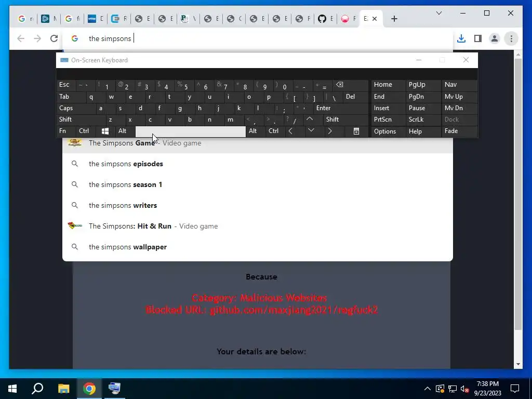Click the scrollbar down arrow
532x399 pixels.
(518, 364)
